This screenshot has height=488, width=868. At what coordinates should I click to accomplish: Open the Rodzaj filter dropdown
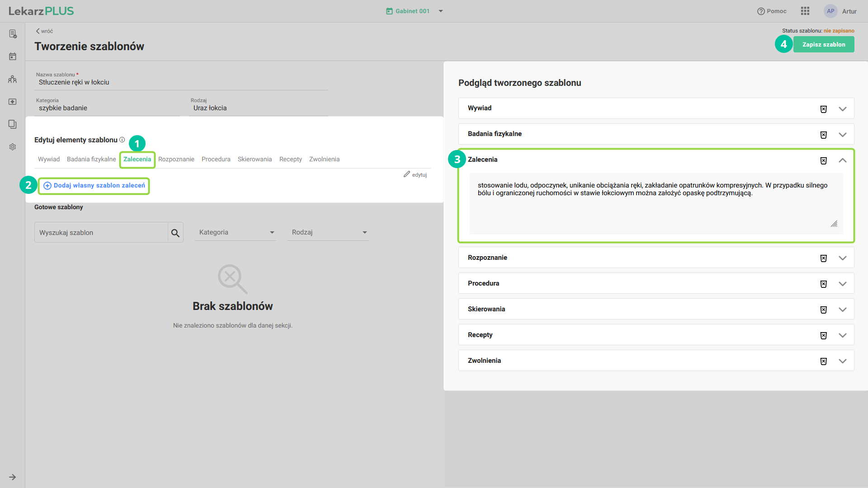point(328,232)
